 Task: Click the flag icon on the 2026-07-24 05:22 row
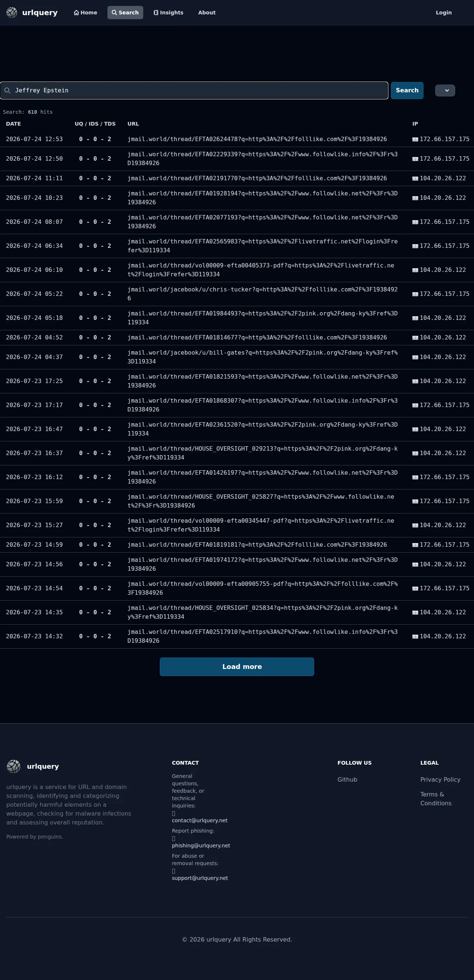[415, 294]
